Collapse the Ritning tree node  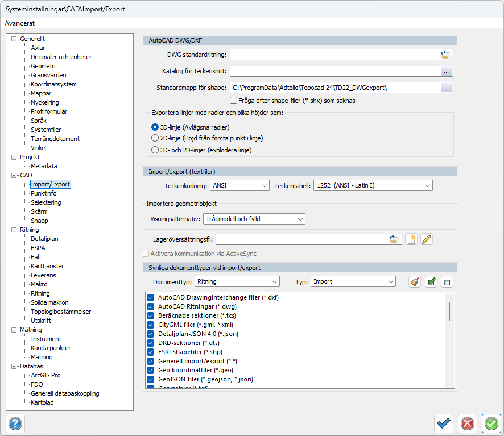tap(14, 230)
